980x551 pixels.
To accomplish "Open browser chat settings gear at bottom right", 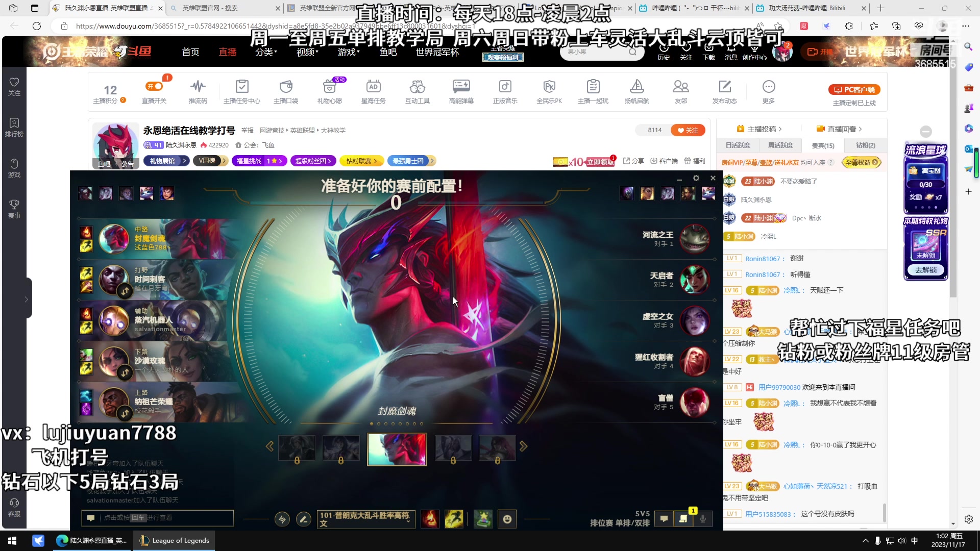I will click(x=968, y=519).
